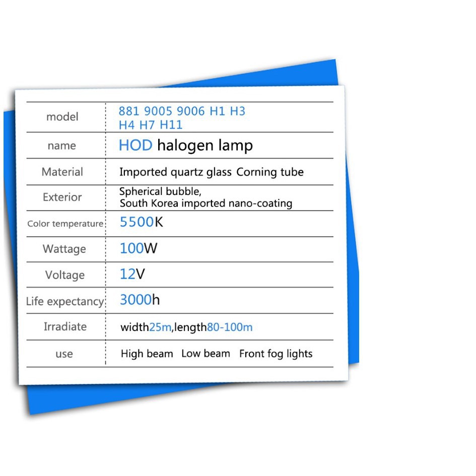Click the 'H4 H7 H11' model line
The height and width of the screenshot is (476, 476).
[151, 125]
